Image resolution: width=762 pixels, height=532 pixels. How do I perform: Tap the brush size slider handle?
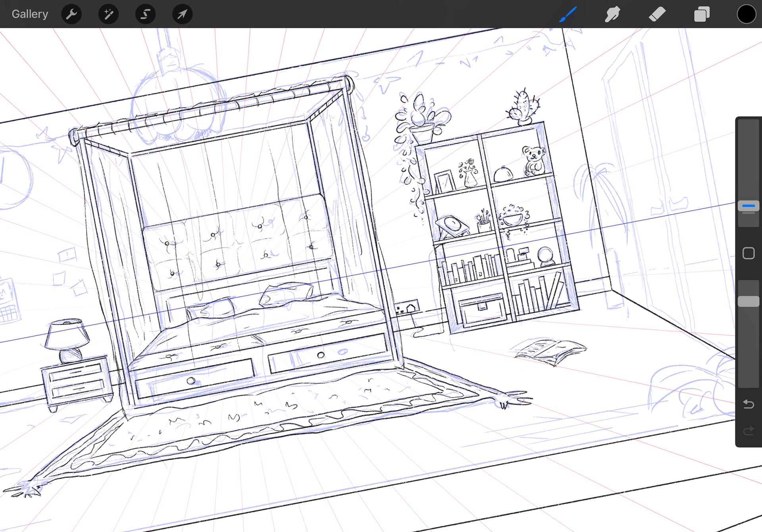[748, 206]
